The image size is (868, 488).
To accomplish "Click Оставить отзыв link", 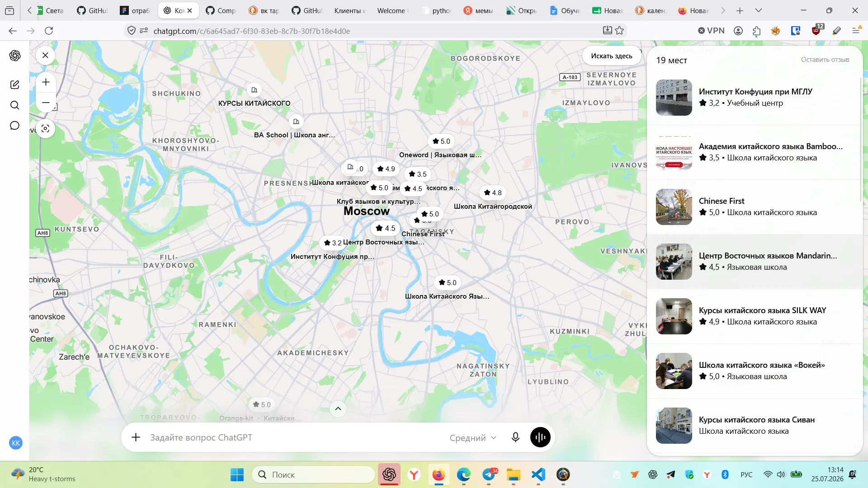I will coord(825,60).
